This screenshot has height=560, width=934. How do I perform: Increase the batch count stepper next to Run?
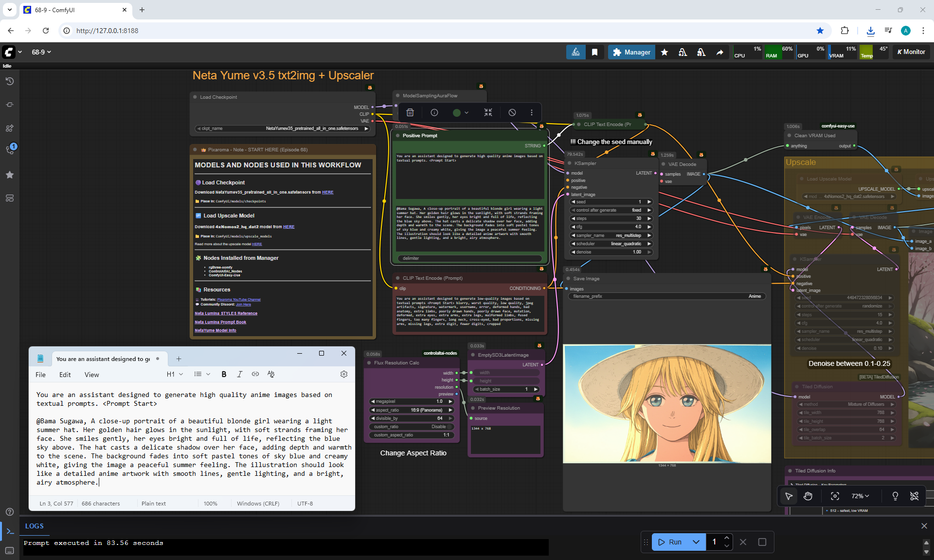click(726, 538)
